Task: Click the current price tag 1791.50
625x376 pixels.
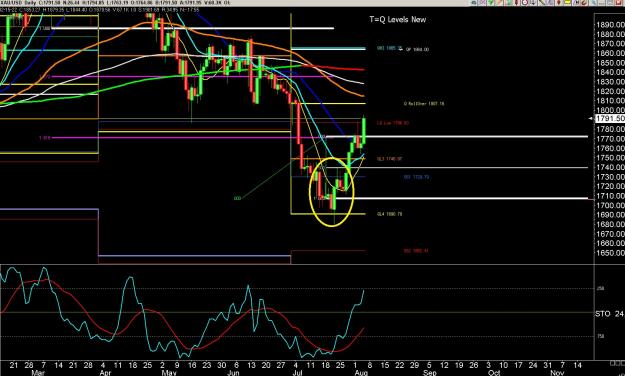Action: point(609,118)
